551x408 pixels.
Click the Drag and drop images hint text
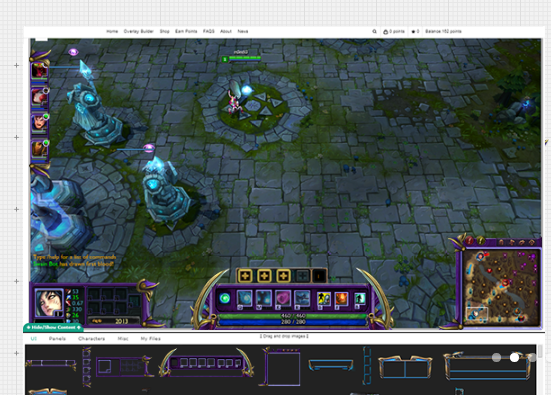[284, 336]
